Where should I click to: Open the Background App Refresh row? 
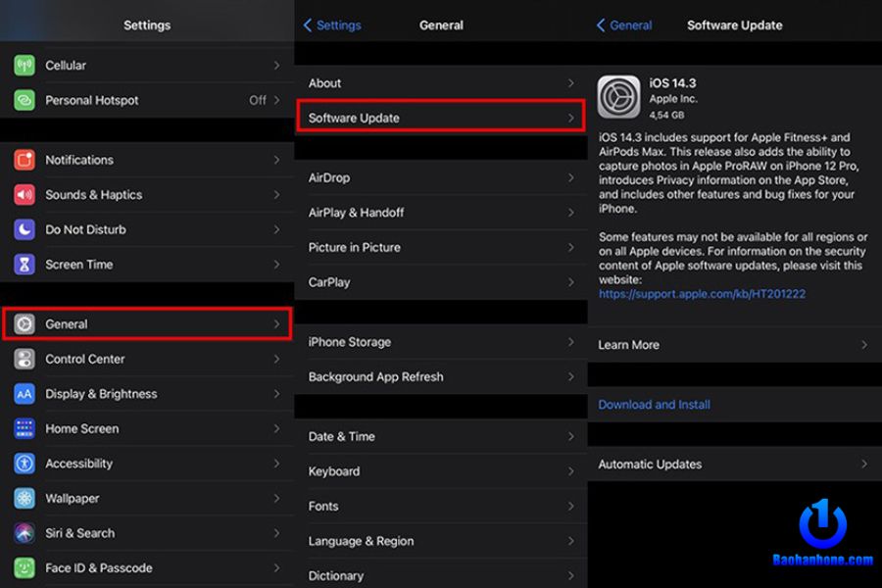pos(440,377)
